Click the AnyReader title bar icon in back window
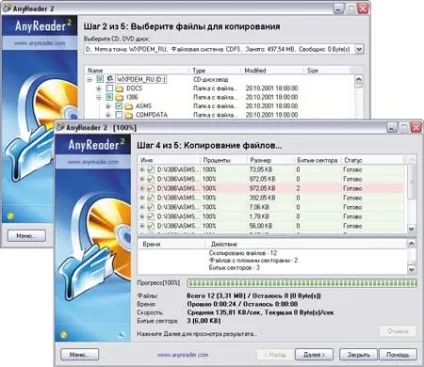 coord(7,8)
